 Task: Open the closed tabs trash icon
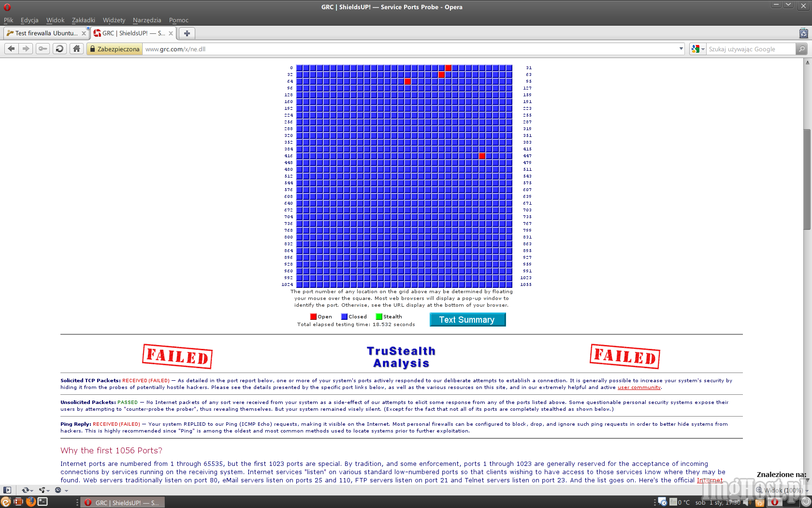click(803, 33)
